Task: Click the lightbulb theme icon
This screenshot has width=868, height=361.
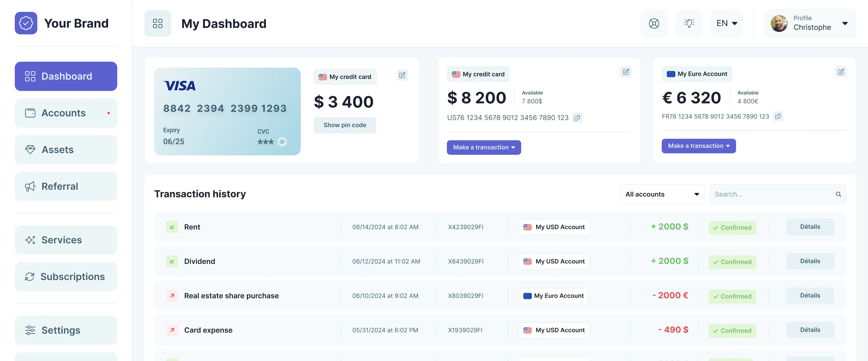Action: click(x=689, y=23)
